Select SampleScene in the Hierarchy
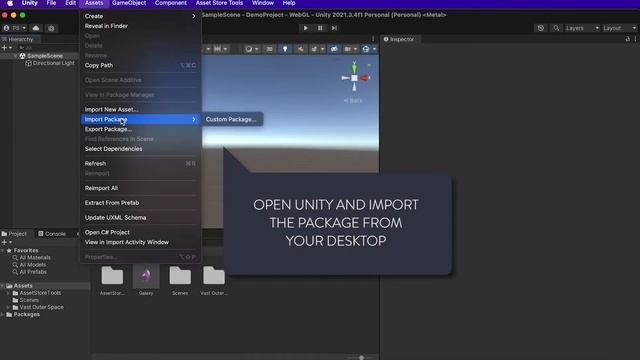640x360 pixels. [x=45, y=56]
